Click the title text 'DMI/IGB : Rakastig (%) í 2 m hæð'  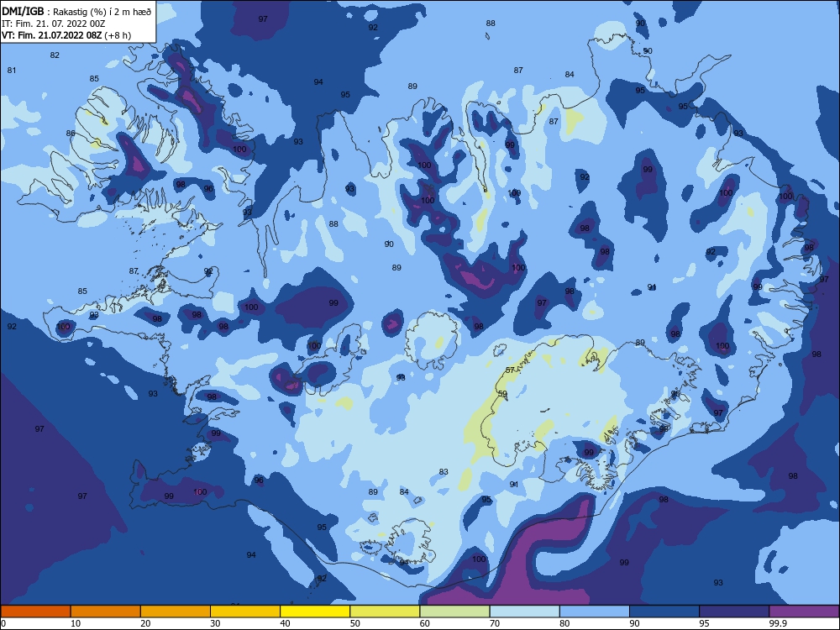click(x=76, y=11)
